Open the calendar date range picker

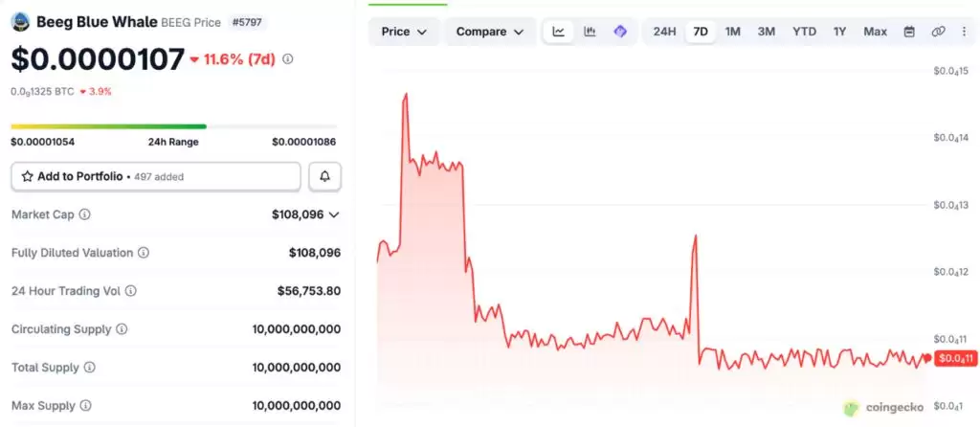(x=909, y=32)
